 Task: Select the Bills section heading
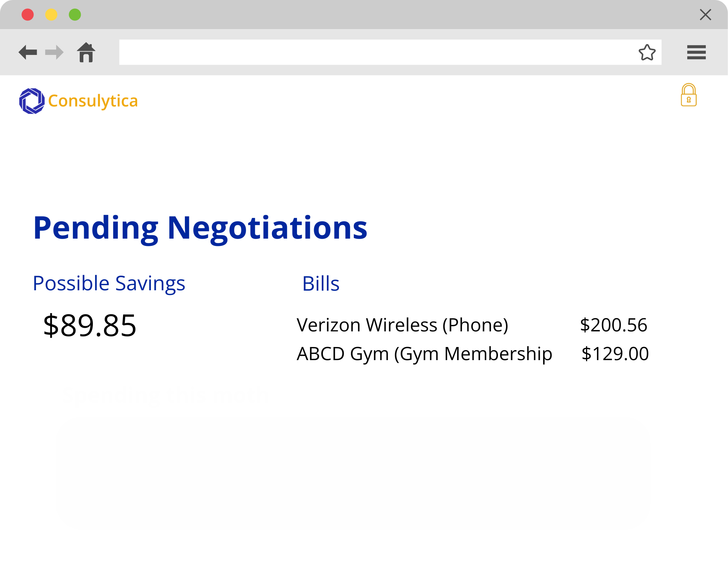point(321,284)
